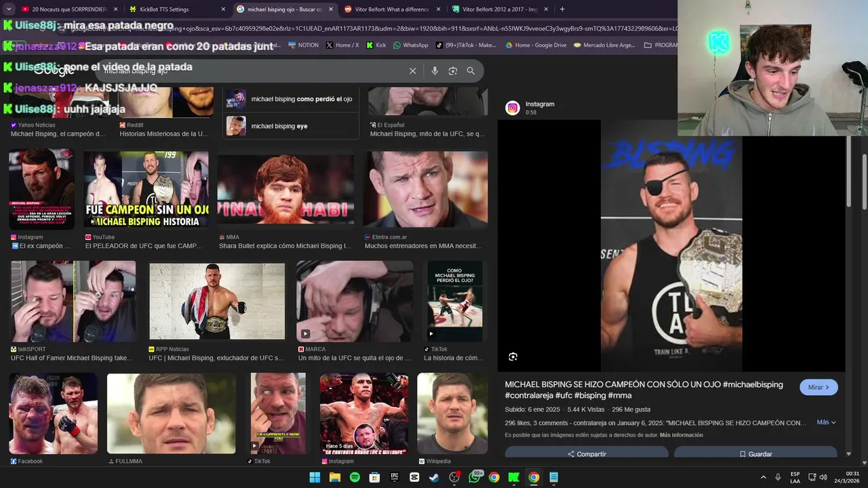Open the FULLMMA Bisping thumbnail
The image size is (868, 488).
click(x=172, y=413)
